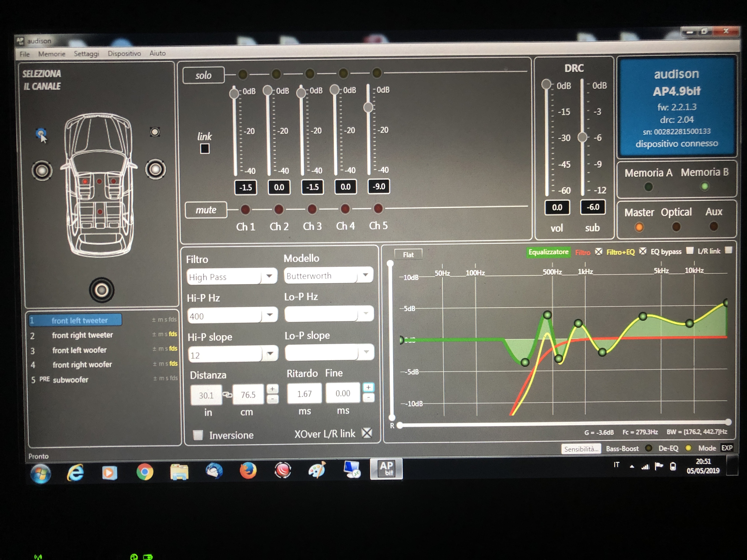Open the file explorer folder on taskbar
The width and height of the screenshot is (747, 560).
click(x=179, y=471)
